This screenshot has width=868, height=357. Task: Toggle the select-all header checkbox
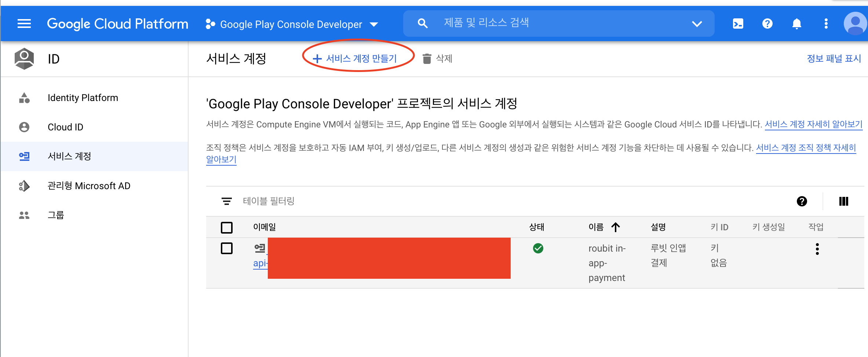coord(227,227)
